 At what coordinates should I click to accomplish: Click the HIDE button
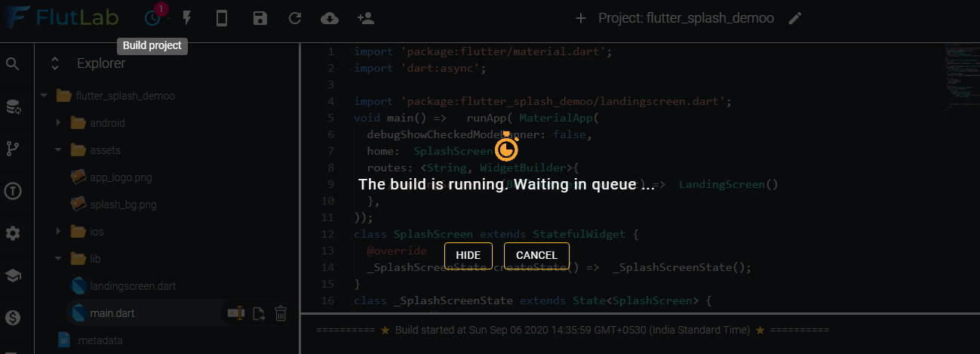pyautogui.click(x=468, y=255)
